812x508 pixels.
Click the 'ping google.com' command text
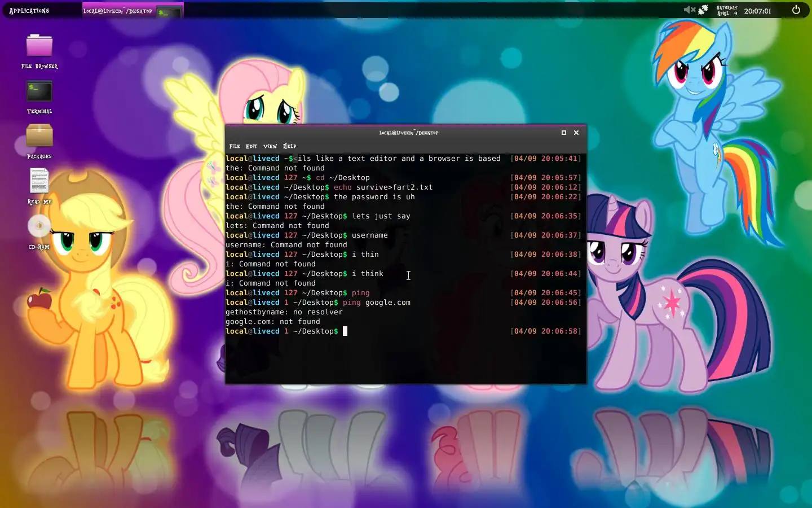coord(377,303)
